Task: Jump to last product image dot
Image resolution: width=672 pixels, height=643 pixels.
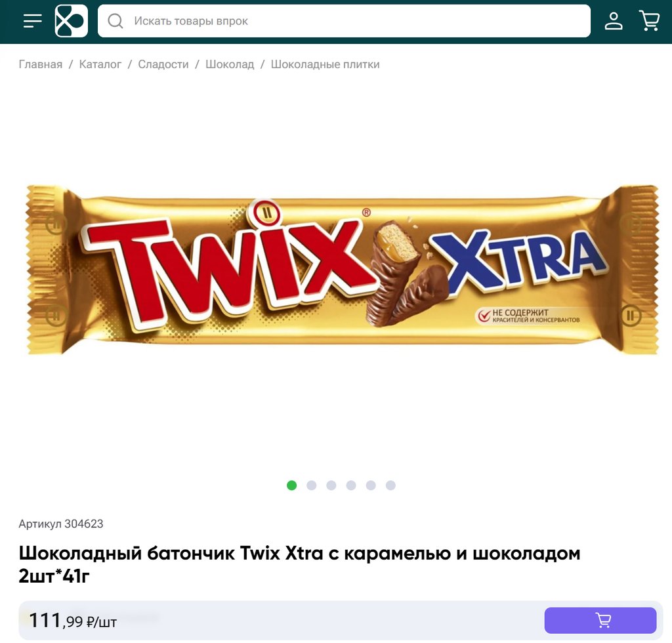Action: click(390, 485)
